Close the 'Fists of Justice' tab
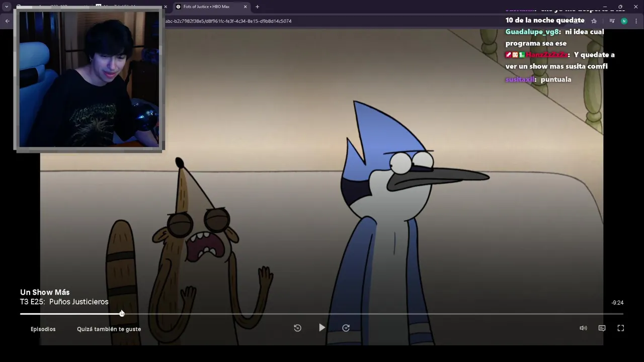 click(x=246, y=7)
